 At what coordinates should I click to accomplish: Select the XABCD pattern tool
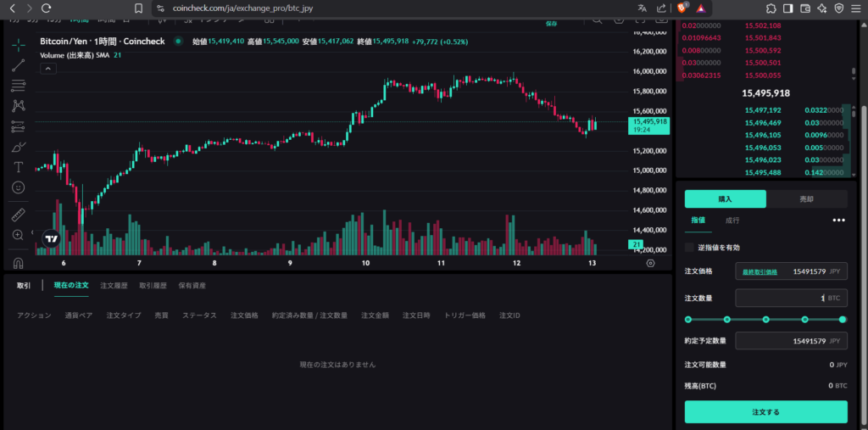pyautogui.click(x=19, y=106)
